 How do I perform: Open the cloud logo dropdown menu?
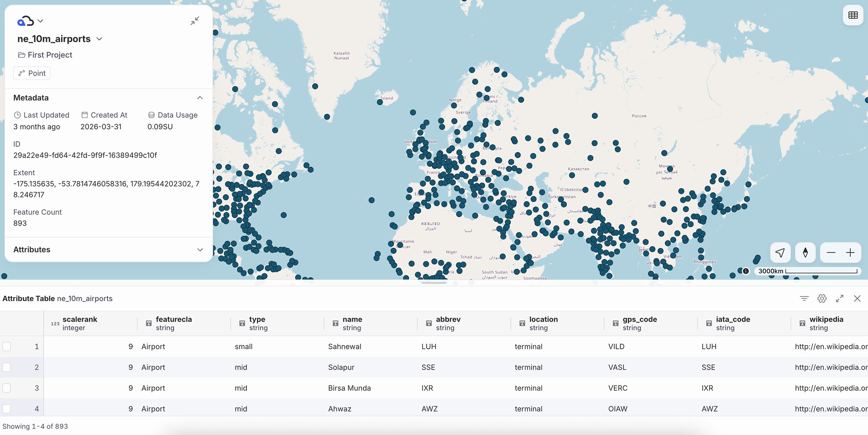tap(30, 21)
